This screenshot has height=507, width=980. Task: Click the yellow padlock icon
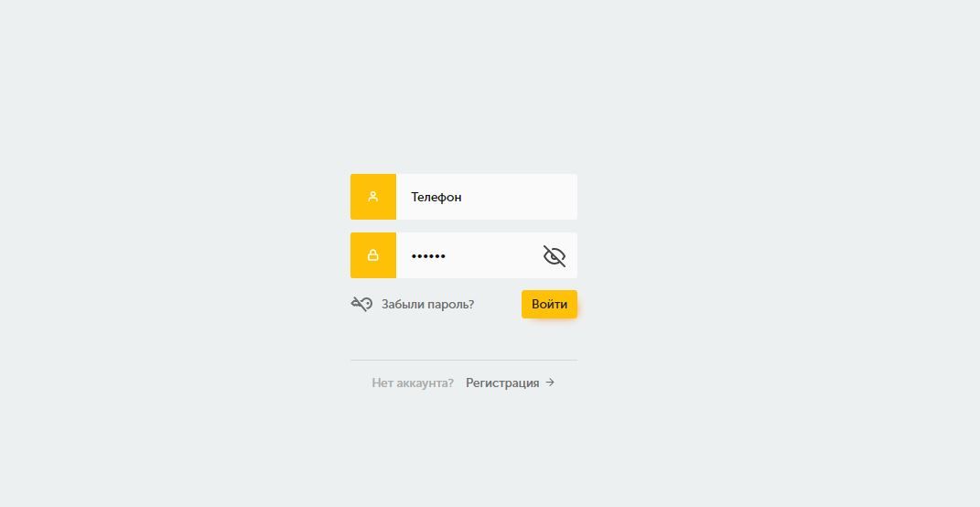pos(373,255)
